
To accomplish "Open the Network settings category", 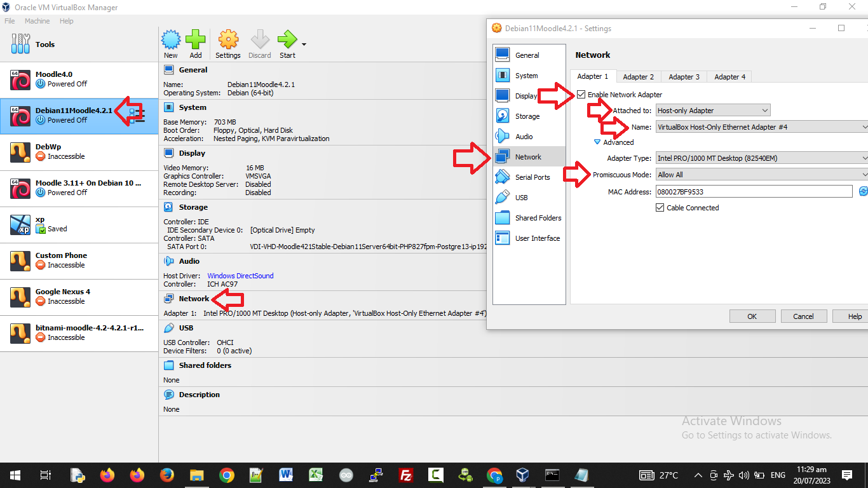I will (x=529, y=157).
